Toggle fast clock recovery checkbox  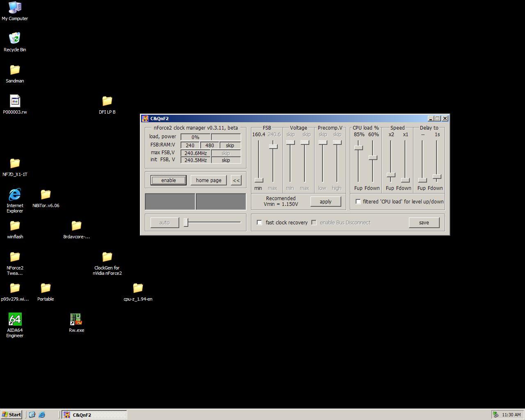(259, 222)
